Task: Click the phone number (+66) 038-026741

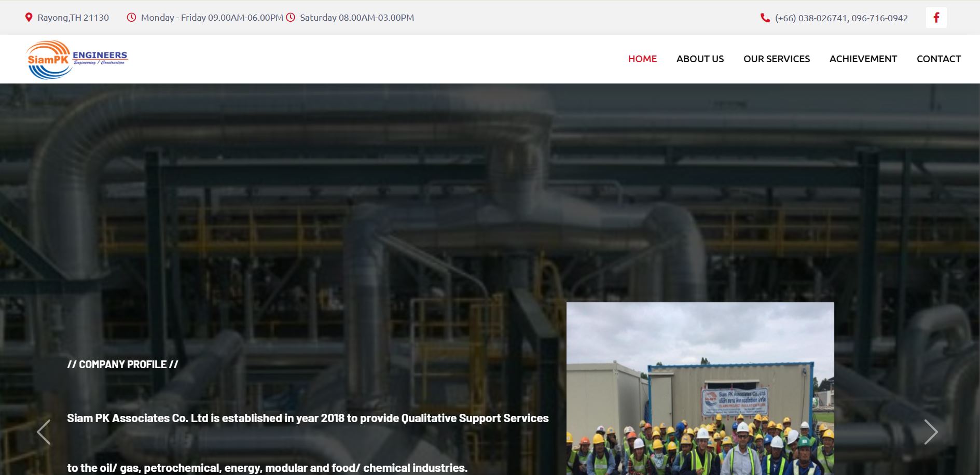Action: pos(811,18)
